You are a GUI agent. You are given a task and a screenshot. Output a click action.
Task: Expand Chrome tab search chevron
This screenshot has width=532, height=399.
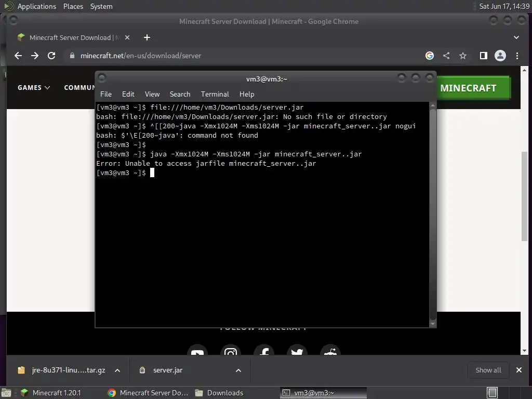click(x=516, y=37)
